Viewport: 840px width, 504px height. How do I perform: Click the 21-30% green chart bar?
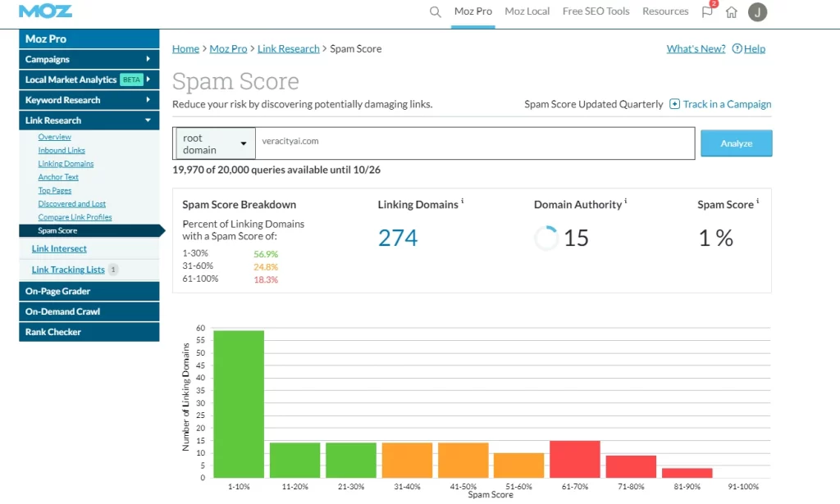pyautogui.click(x=351, y=460)
